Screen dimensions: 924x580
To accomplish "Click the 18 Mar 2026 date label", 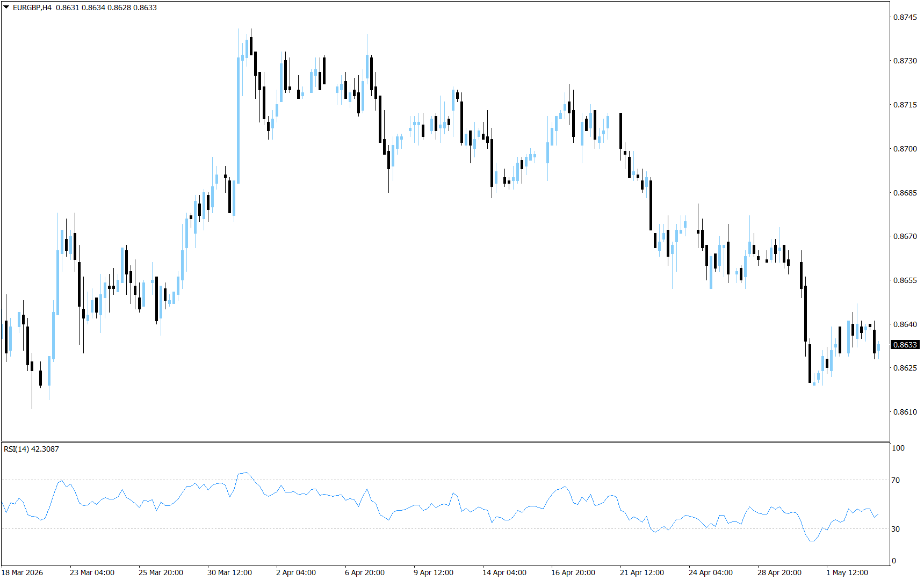I will click(x=22, y=572).
